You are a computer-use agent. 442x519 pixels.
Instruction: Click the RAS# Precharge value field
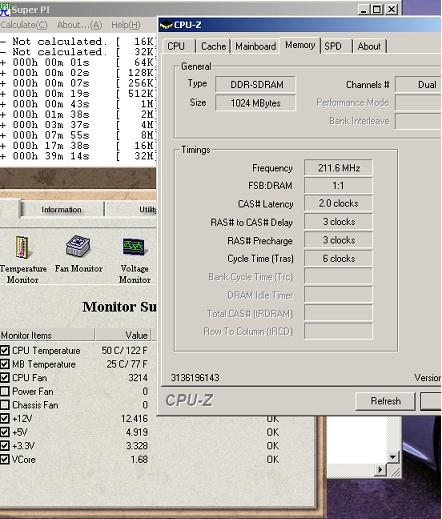(x=338, y=240)
